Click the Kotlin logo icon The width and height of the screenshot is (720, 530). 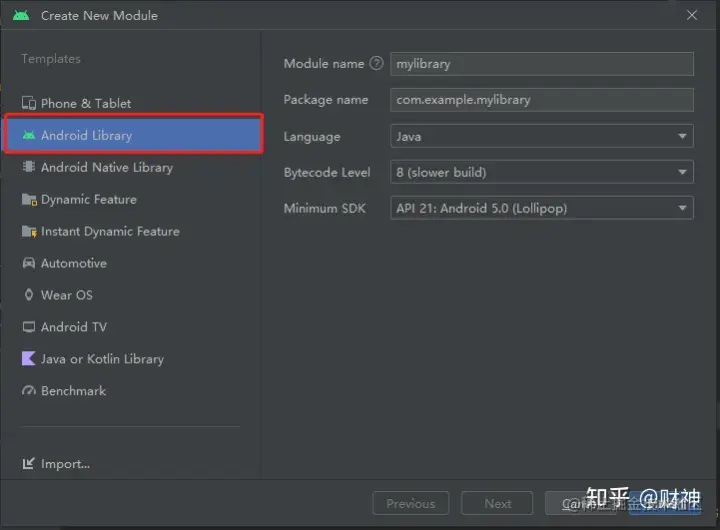pos(28,358)
